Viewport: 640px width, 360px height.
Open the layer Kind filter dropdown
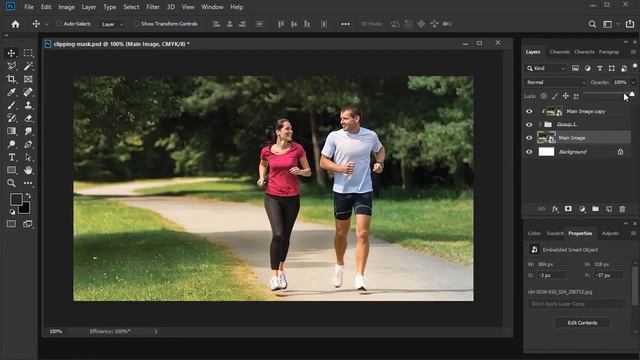click(x=545, y=69)
